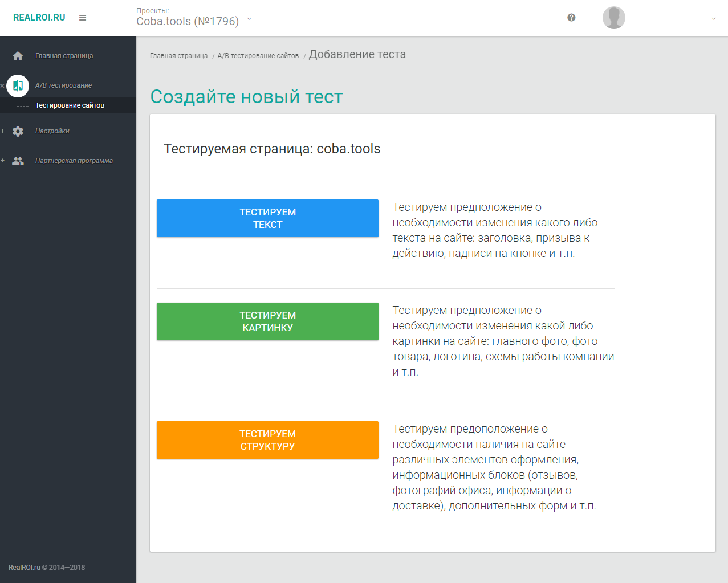
Task: Click the user avatar in the top bar
Action: click(x=613, y=18)
